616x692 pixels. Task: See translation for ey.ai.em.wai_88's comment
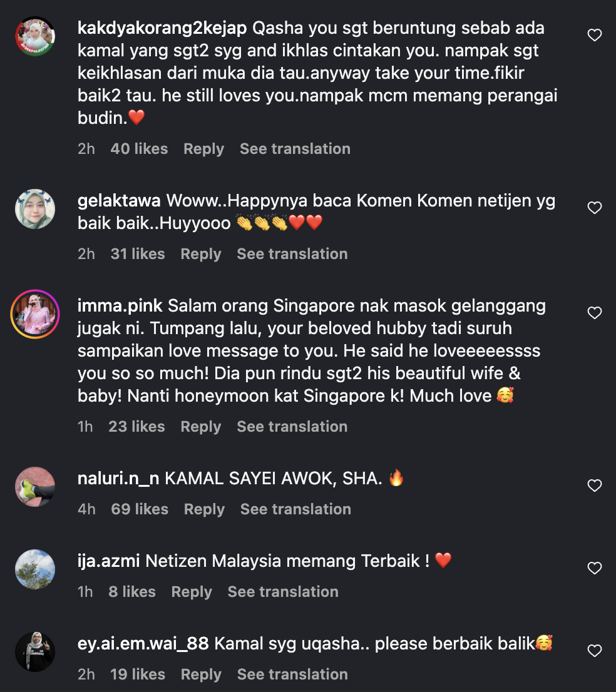[x=292, y=674]
